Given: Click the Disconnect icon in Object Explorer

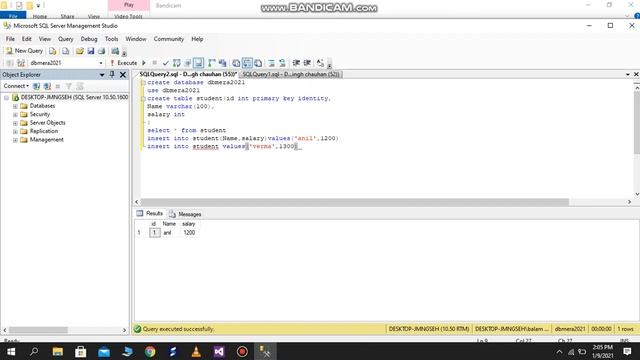Looking at the screenshot, I should 47,86.
